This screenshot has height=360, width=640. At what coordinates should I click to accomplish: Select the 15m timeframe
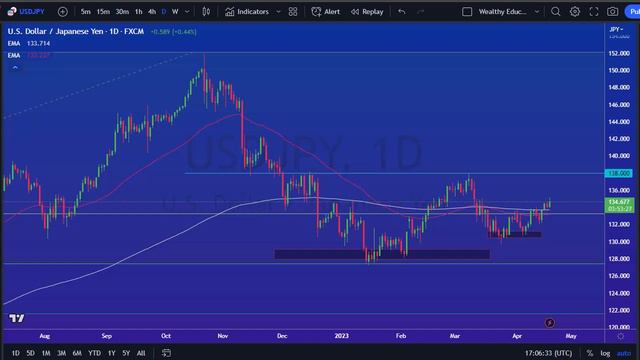point(103,12)
